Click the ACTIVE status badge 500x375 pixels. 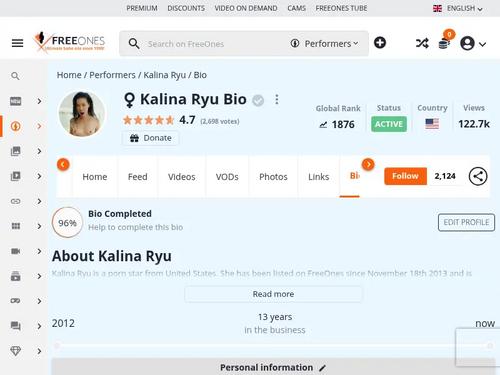(x=389, y=124)
